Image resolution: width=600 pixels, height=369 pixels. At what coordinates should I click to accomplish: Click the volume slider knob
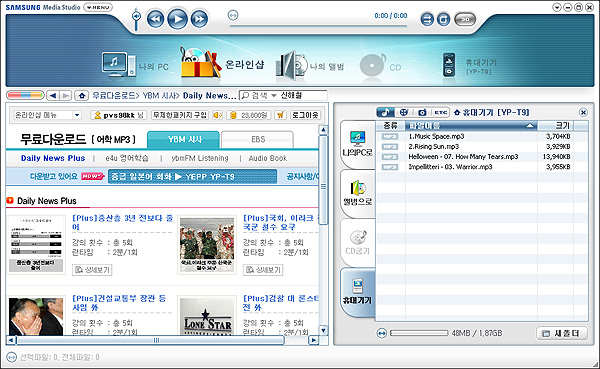[136, 16]
